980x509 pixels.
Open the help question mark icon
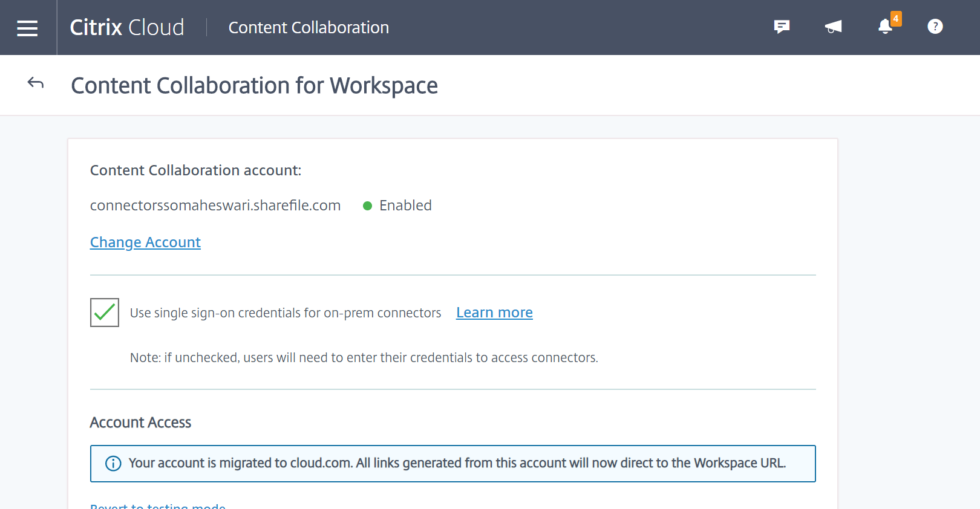[935, 27]
